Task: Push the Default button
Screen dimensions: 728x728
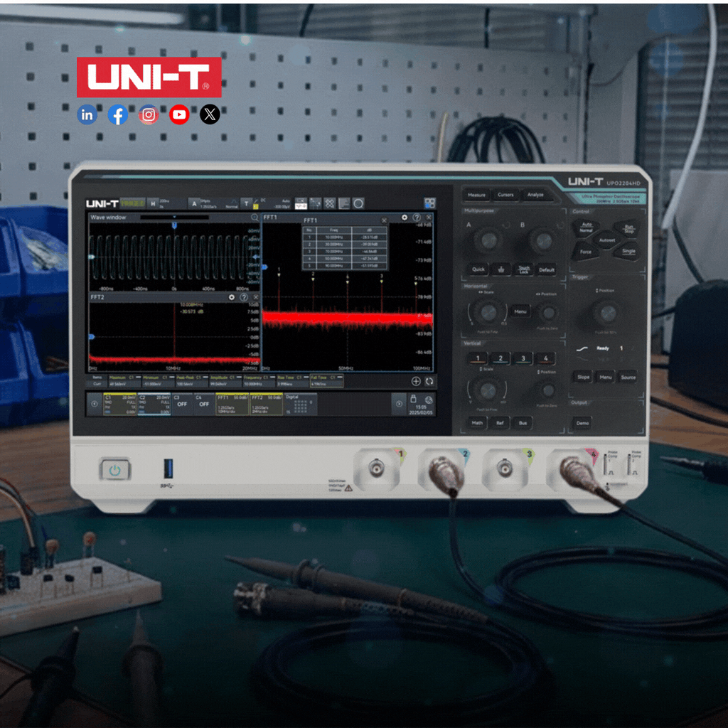Action: (x=547, y=269)
